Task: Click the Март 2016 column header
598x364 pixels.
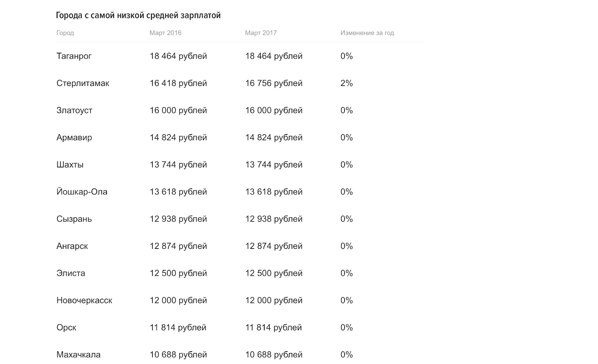Action: coord(165,33)
